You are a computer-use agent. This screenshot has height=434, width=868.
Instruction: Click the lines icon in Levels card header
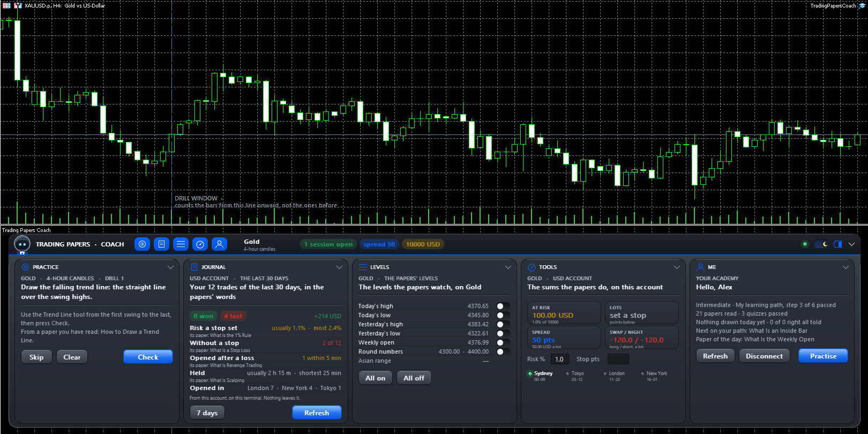[363, 267]
